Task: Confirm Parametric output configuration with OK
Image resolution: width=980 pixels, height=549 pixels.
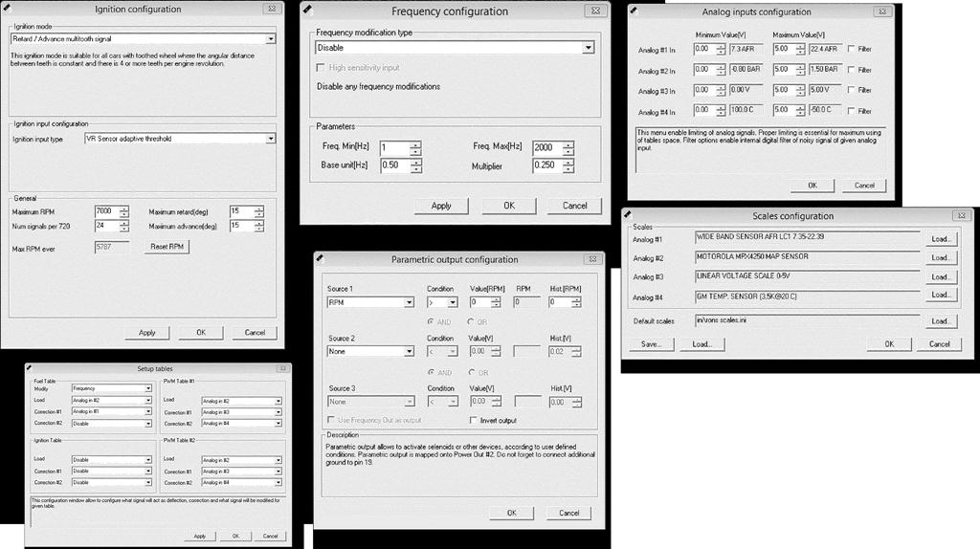Action: (x=512, y=513)
